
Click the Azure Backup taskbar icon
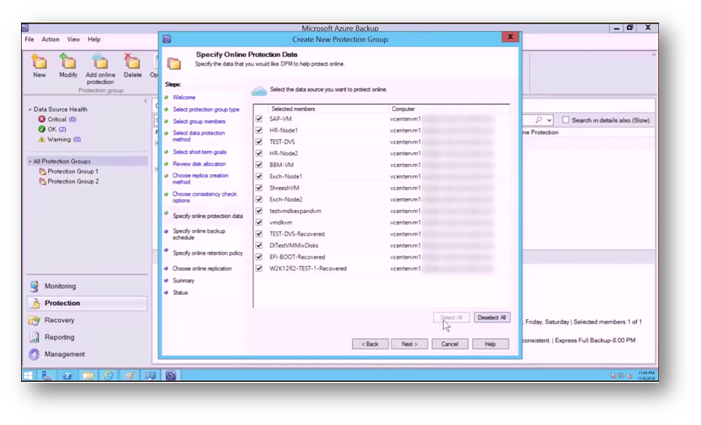click(x=171, y=375)
